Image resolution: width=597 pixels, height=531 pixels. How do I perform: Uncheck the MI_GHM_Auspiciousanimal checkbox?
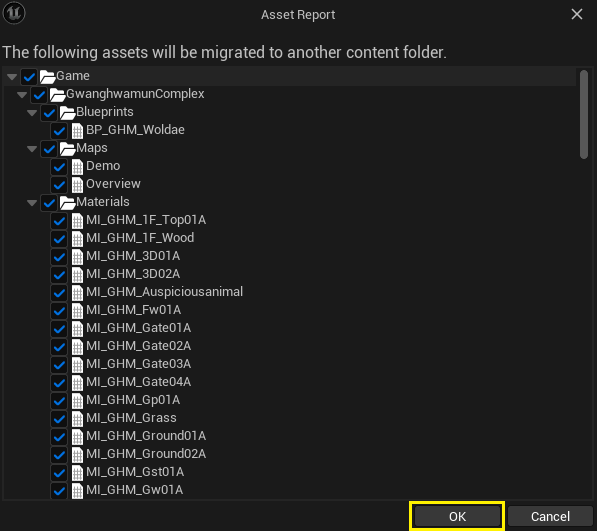[x=59, y=293]
